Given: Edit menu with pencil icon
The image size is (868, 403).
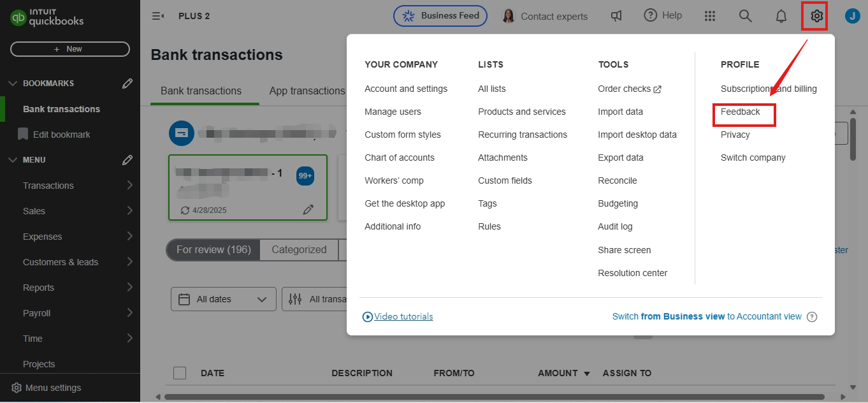Looking at the screenshot, I should (x=127, y=160).
